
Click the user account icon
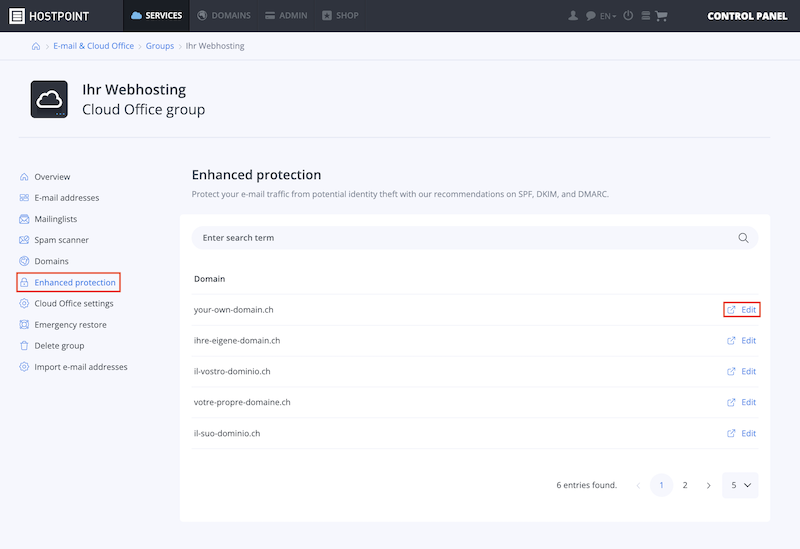click(x=573, y=16)
